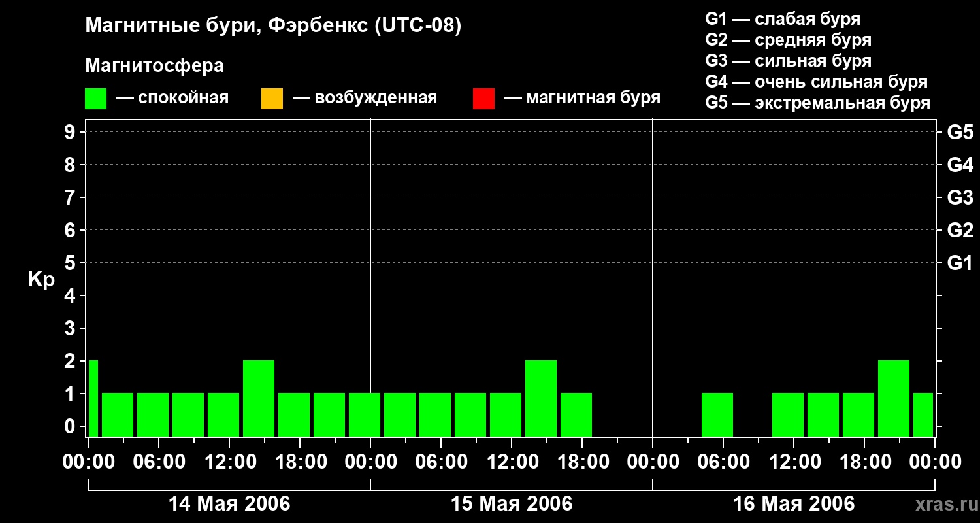
Task: Click the G3 label on the right axis
Action: pos(960,198)
